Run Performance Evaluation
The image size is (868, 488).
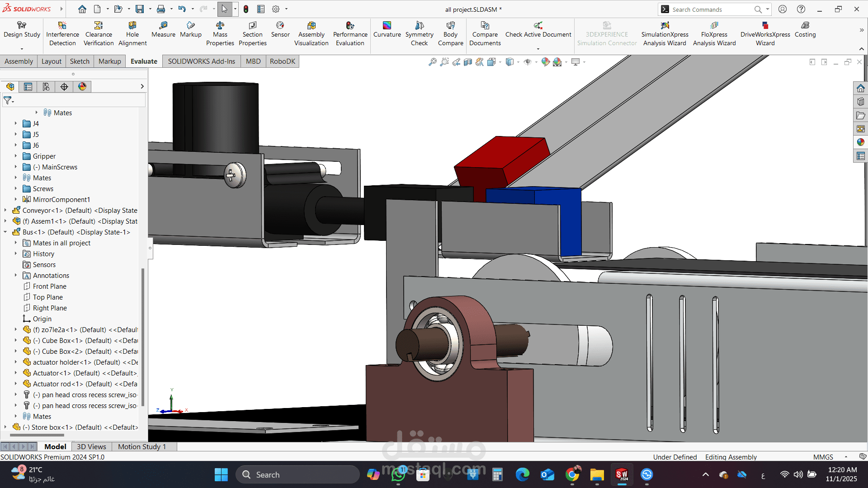[x=350, y=34]
